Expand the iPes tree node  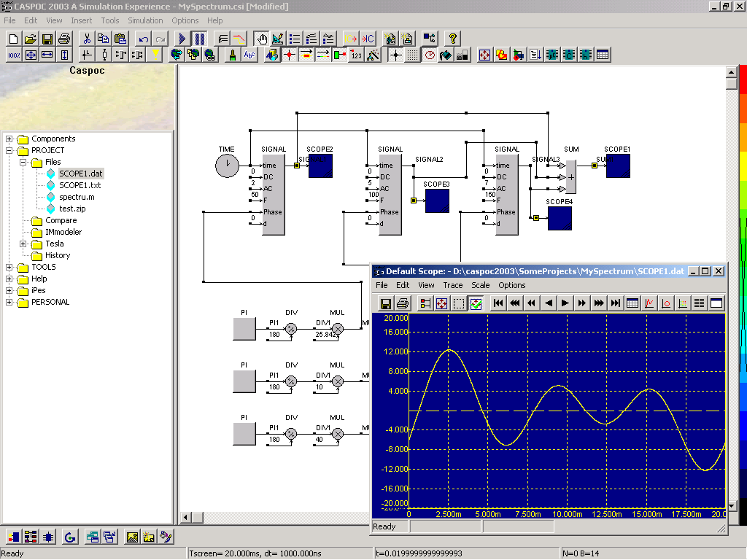point(9,290)
